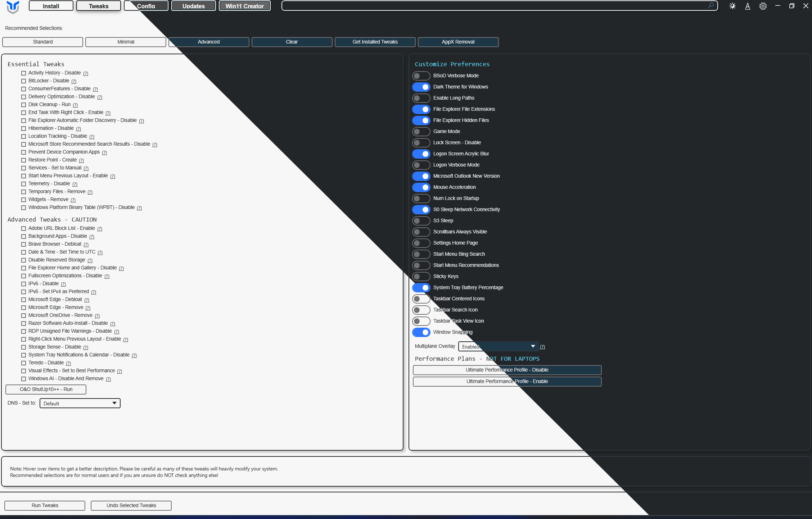
Task: Toggle Sticky Keys switch
Action: pyautogui.click(x=421, y=277)
